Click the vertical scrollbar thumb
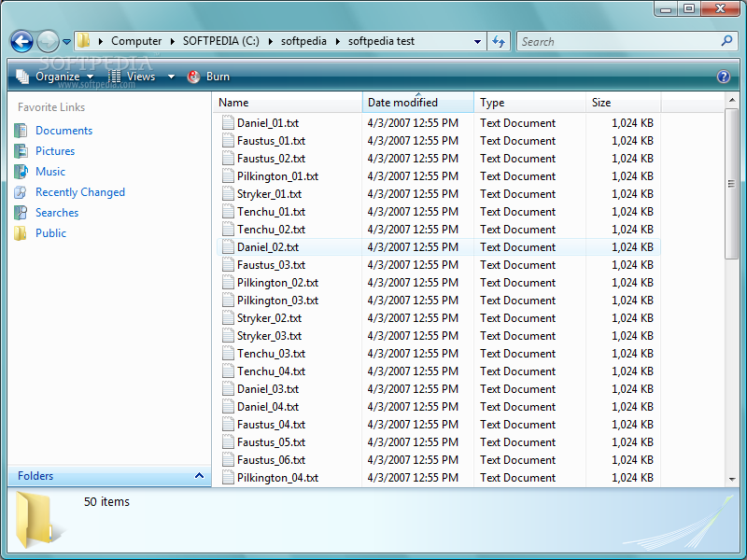 pyautogui.click(x=732, y=184)
